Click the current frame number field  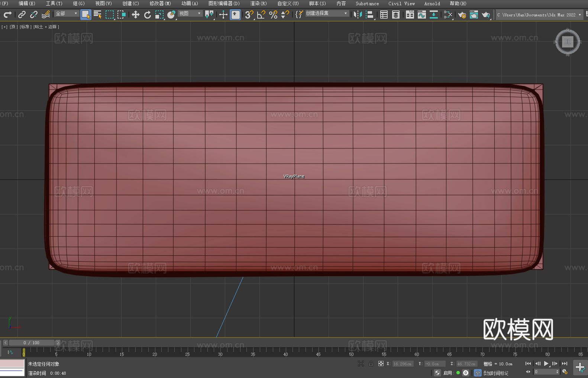(x=545, y=372)
